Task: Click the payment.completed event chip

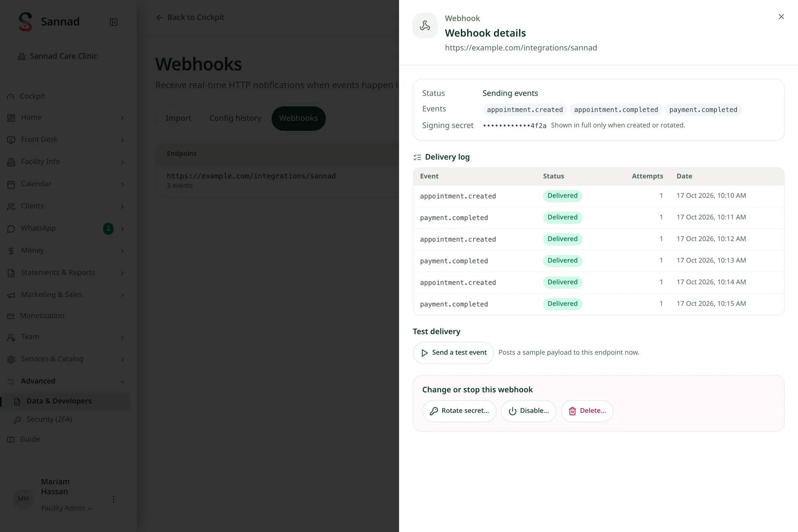Action: (x=703, y=110)
